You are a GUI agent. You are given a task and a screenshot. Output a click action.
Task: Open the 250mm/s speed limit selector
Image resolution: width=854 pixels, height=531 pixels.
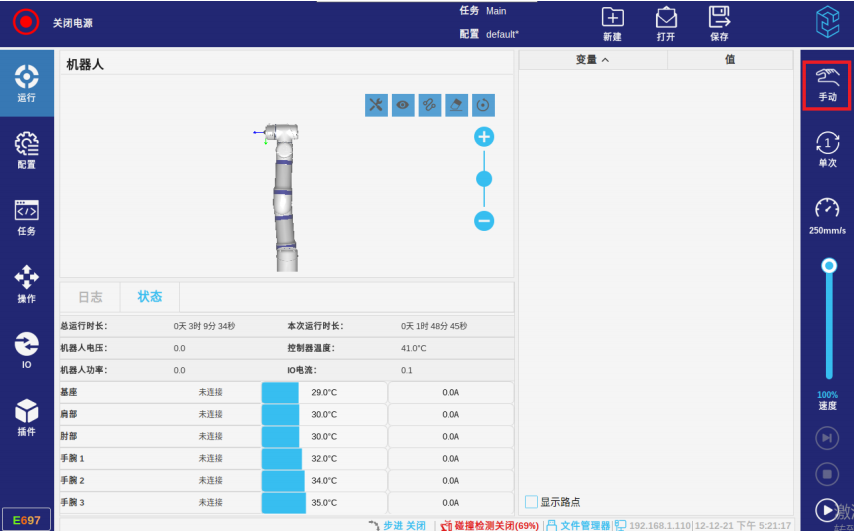pos(827,216)
